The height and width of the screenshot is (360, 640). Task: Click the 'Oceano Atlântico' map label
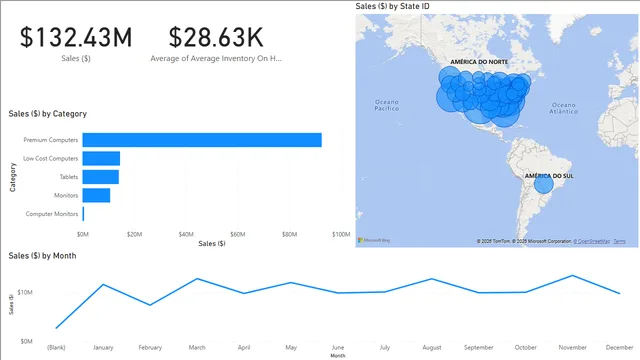(x=564, y=108)
